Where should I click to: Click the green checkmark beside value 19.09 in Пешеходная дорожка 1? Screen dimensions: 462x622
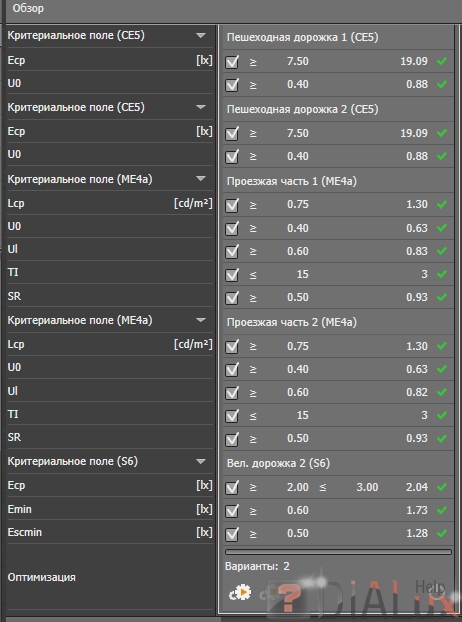(442, 61)
